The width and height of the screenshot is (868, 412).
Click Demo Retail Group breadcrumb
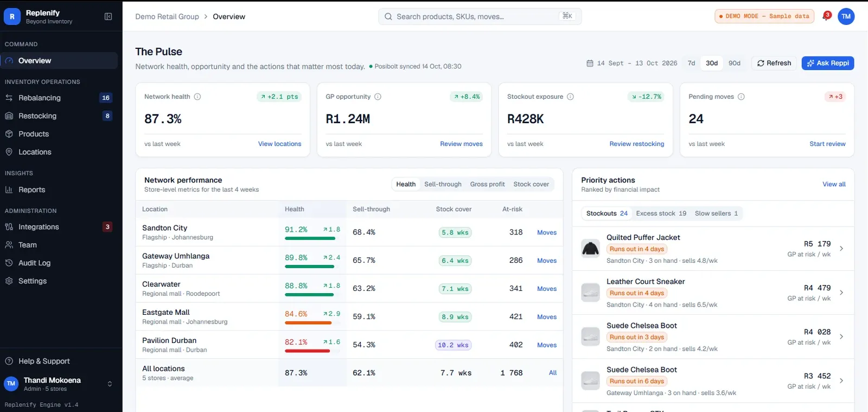click(x=167, y=17)
